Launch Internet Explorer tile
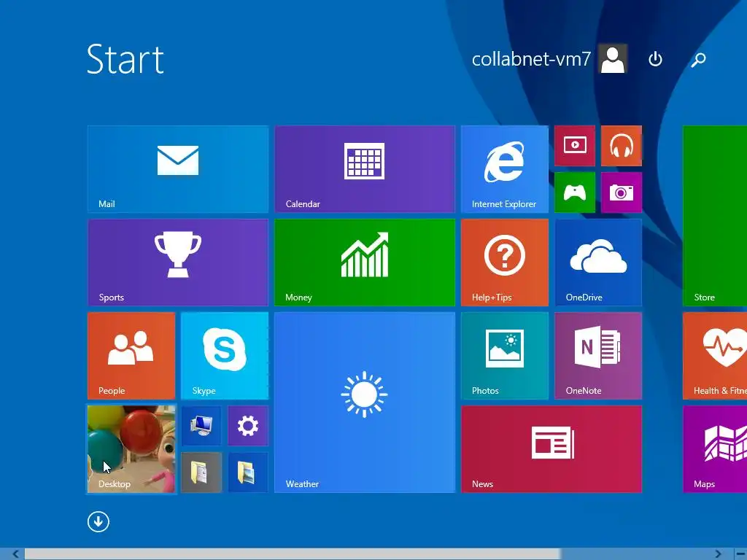 pyautogui.click(x=505, y=169)
